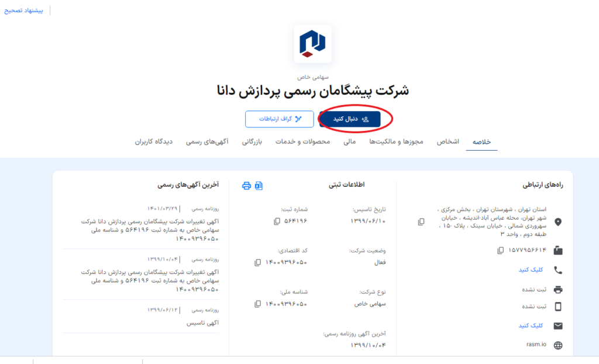Open the گراف ارتباطات relations graph
Screen dimensions: 599x364
click(x=280, y=119)
